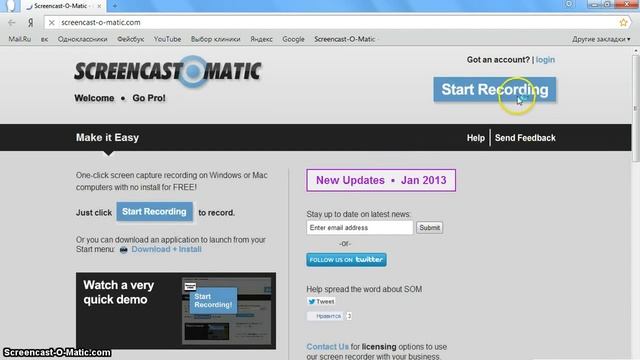Open a new browser tab
Image resolution: width=640 pixels, height=360 pixels.
[x=115, y=6]
